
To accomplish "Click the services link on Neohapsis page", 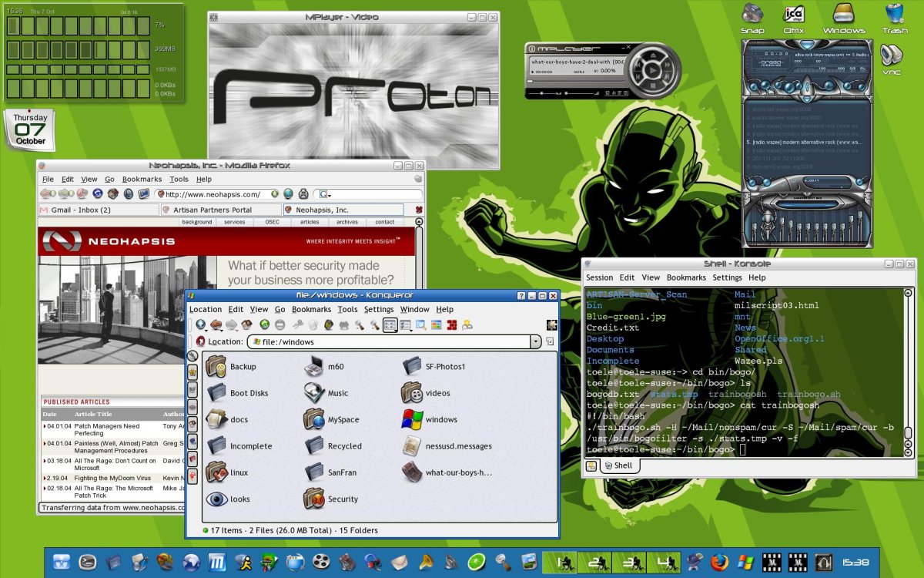I will (x=235, y=222).
